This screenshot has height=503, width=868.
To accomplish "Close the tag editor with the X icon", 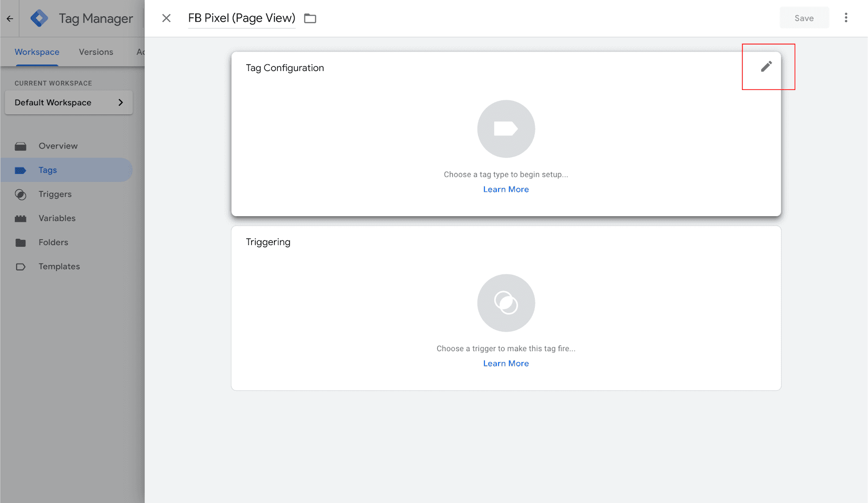I will click(167, 18).
